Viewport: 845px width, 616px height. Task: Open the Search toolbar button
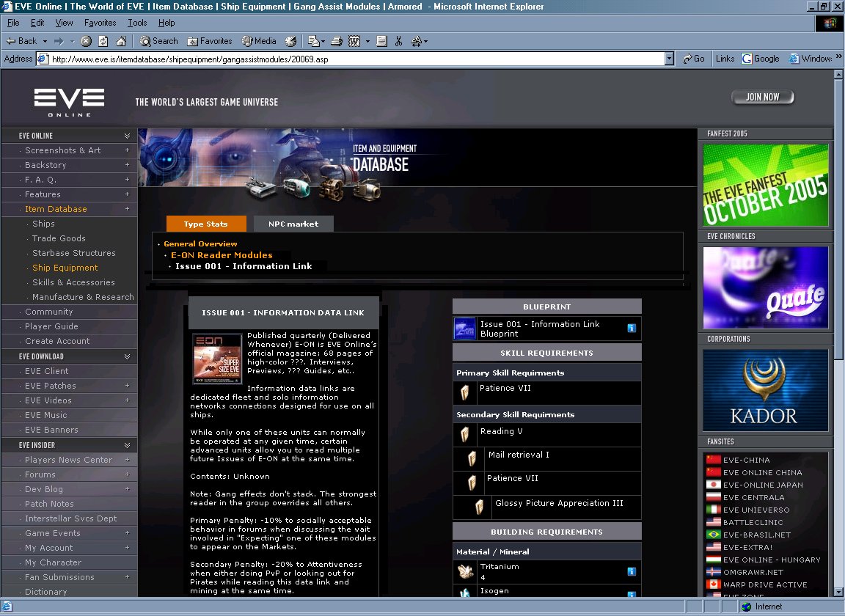coord(158,41)
